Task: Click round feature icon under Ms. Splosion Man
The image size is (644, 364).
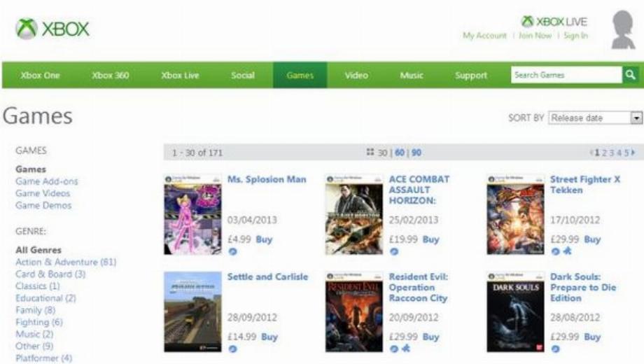Action: tap(232, 251)
